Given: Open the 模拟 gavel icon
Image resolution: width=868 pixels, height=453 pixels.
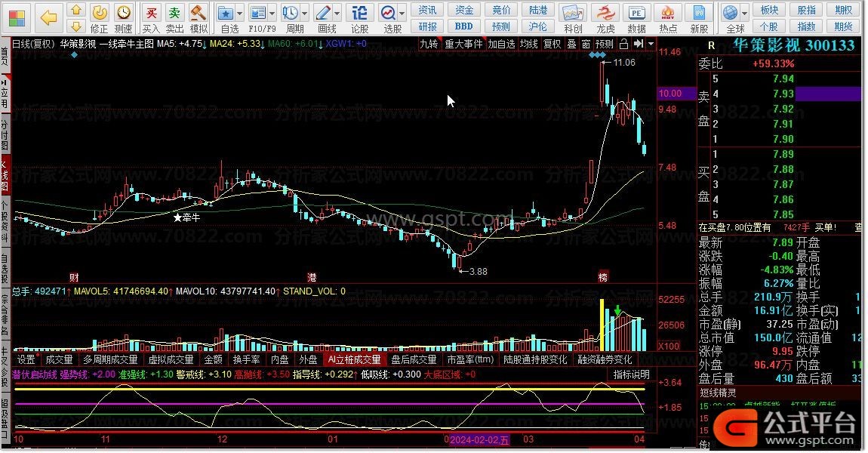Looking at the screenshot, I should (199, 12).
